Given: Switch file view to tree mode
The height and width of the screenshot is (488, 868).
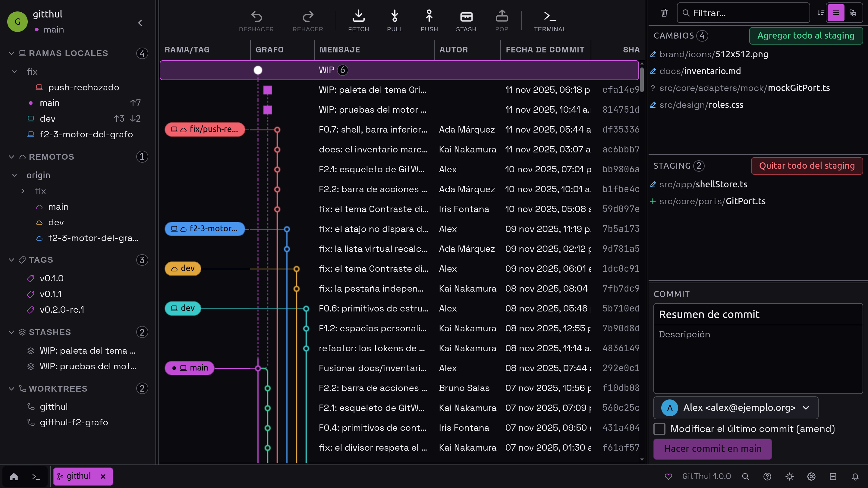Looking at the screenshot, I should tap(853, 13).
